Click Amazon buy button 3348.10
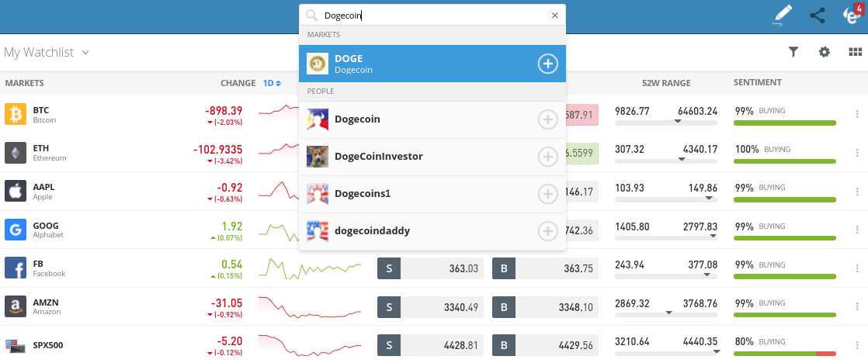 click(545, 307)
